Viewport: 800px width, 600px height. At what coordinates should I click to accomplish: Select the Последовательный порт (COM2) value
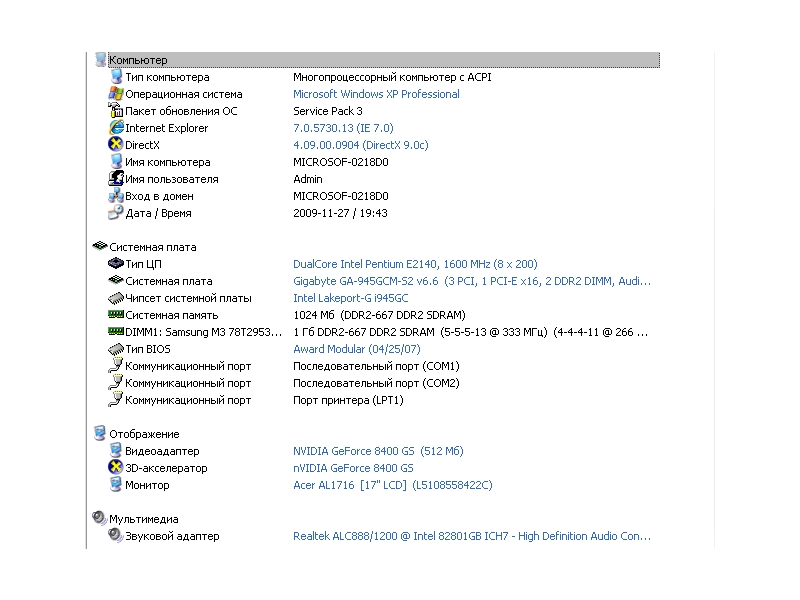pos(376,383)
